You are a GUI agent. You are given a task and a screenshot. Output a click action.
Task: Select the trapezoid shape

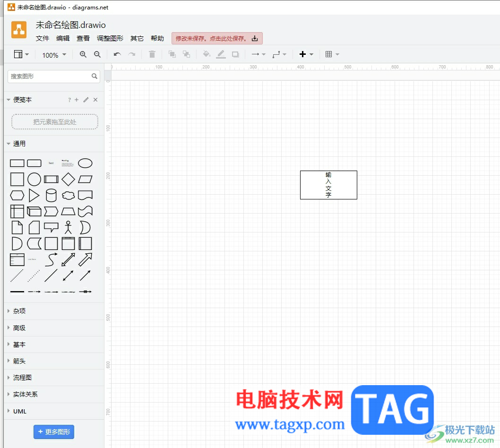click(x=68, y=211)
